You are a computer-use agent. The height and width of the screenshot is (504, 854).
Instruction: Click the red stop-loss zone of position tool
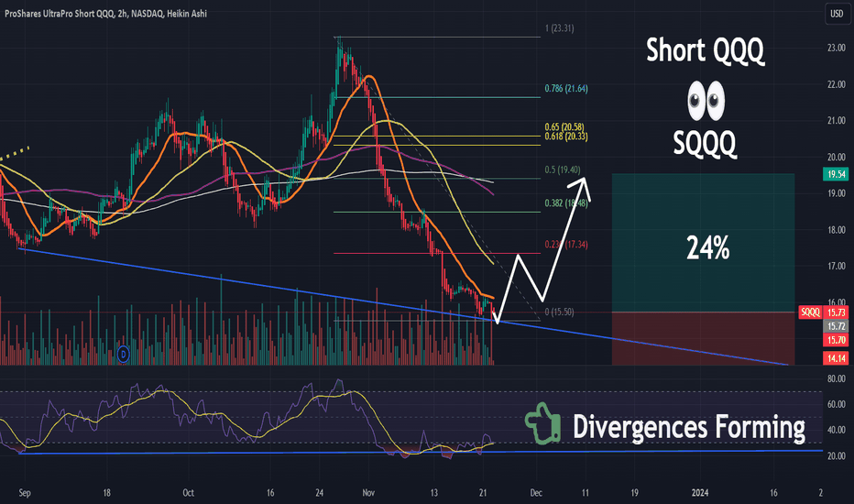703,338
